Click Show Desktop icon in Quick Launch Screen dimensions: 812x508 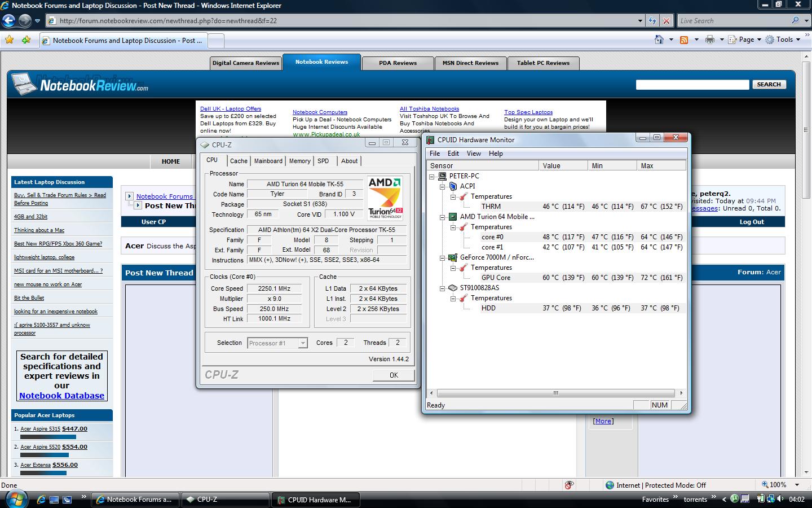click(x=54, y=500)
